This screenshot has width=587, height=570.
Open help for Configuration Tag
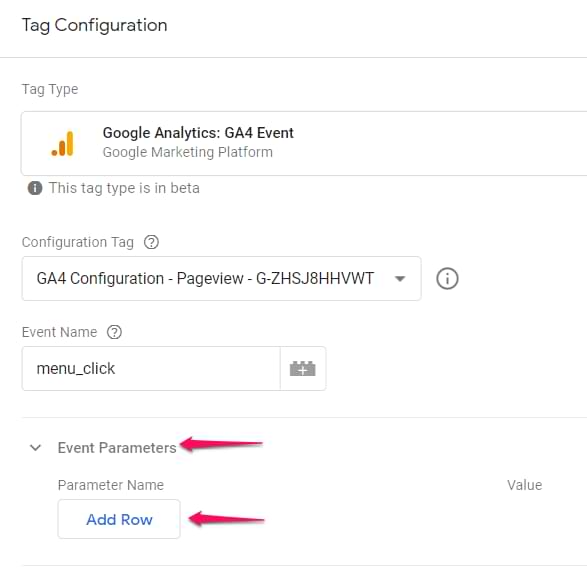(152, 242)
